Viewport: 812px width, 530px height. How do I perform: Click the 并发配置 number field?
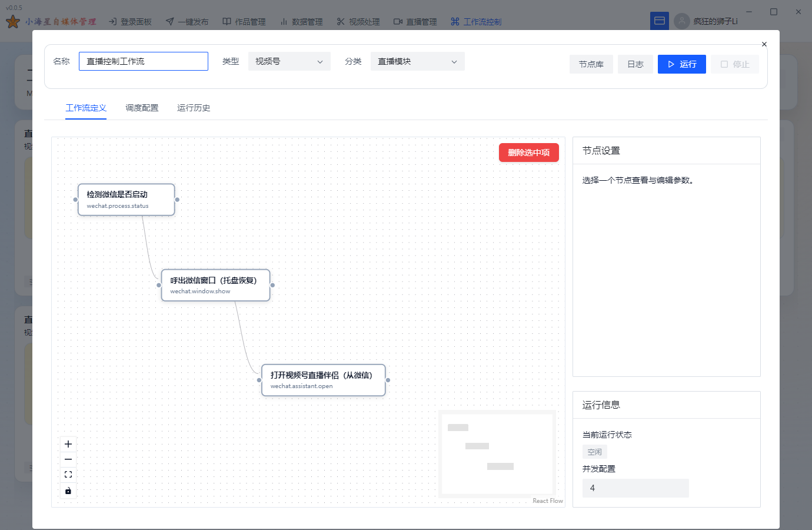point(635,488)
